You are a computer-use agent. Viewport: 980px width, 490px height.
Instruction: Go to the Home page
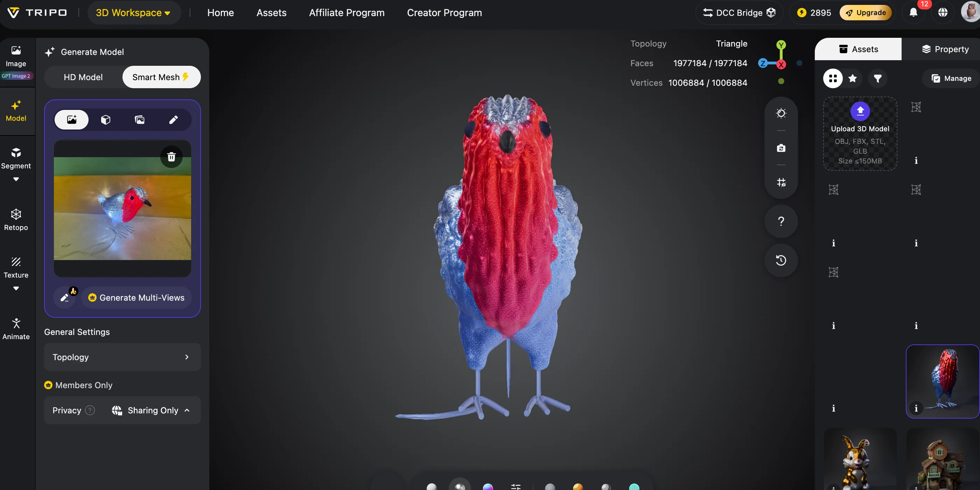pos(220,13)
